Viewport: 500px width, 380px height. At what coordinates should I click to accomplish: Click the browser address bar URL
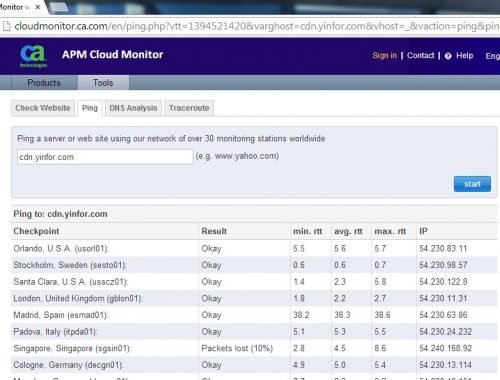click(257, 26)
